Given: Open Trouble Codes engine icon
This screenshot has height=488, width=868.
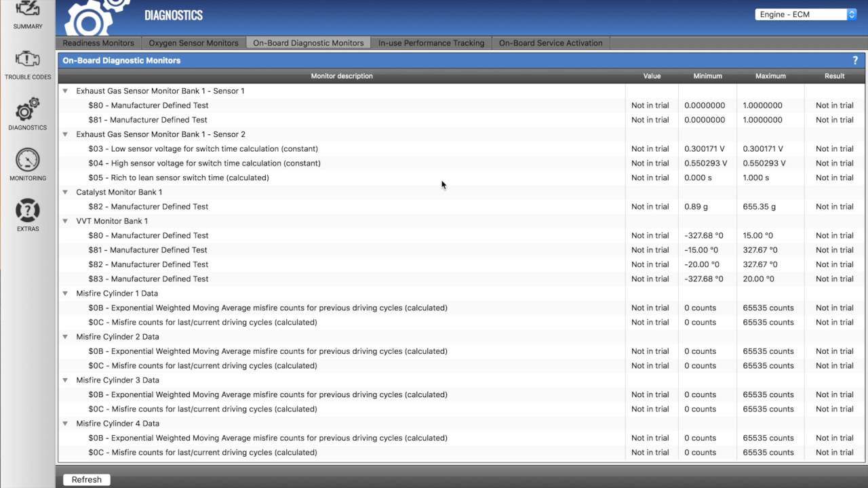Looking at the screenshot, I should pyautogui.click(x=27, y=61).
